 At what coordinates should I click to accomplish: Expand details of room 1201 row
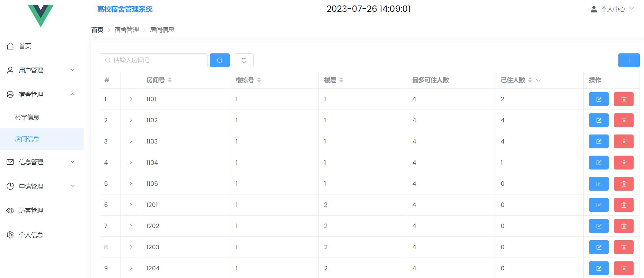pyautogui.click(x=131, y=205)
